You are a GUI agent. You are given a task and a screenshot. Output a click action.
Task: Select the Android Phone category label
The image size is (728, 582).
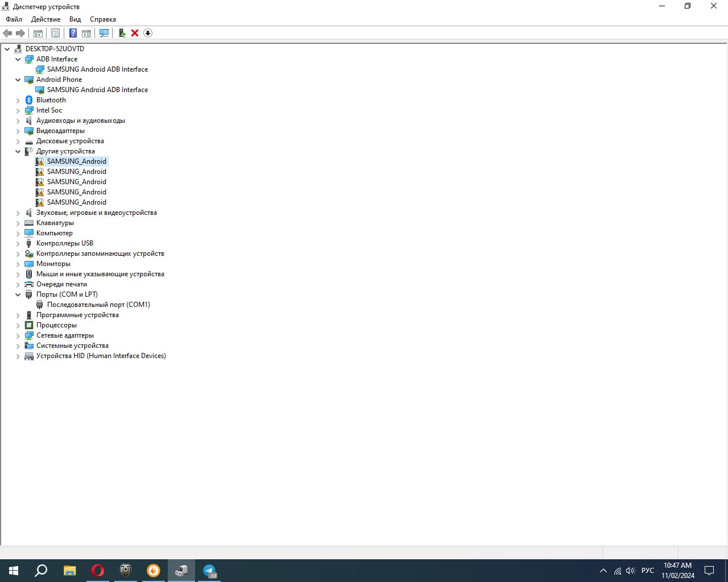point(59,80)
